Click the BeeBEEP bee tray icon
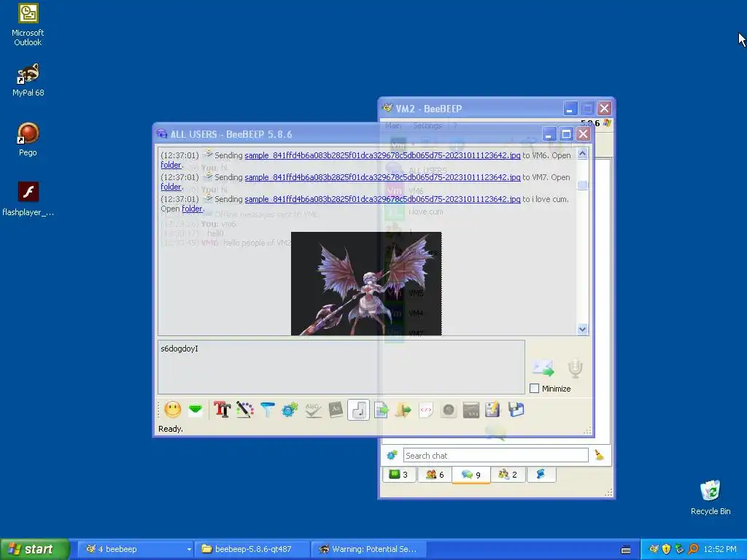Screen dimensions: 747x560 point(654,549)
